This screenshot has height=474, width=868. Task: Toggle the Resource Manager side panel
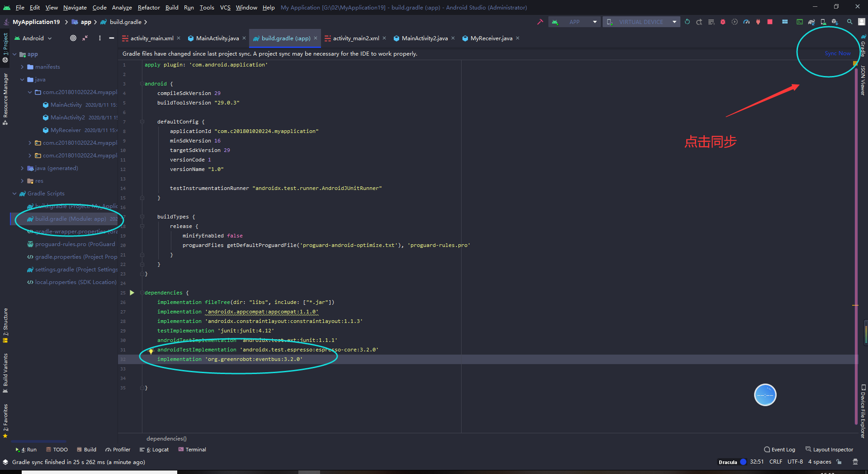(5, 99)
